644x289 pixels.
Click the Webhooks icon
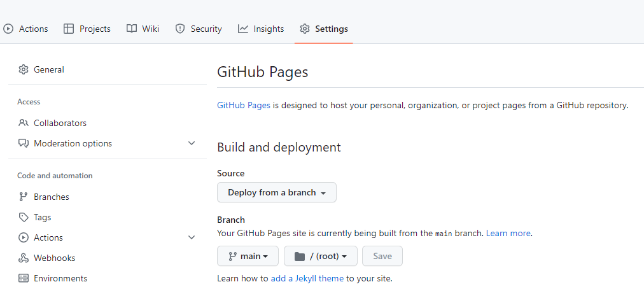pos(24,258)
